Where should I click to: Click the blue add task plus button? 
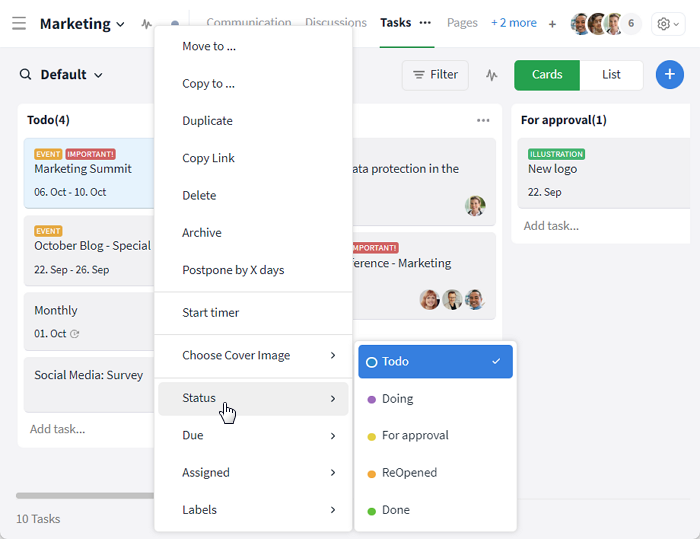click(x=669, y=75)
